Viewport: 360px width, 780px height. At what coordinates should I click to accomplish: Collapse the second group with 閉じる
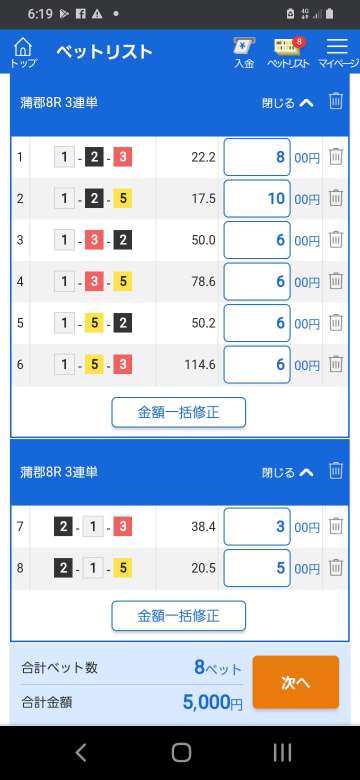coord(288,472)
